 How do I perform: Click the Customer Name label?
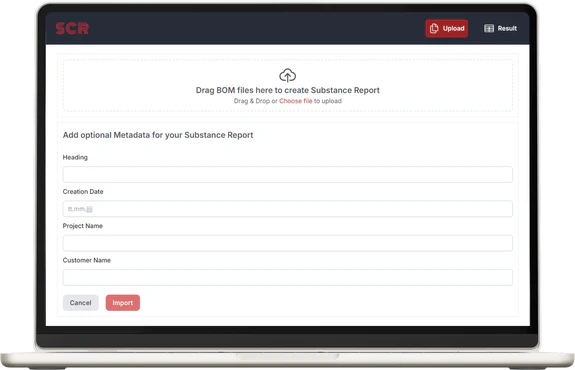click(x=87, y=260)
